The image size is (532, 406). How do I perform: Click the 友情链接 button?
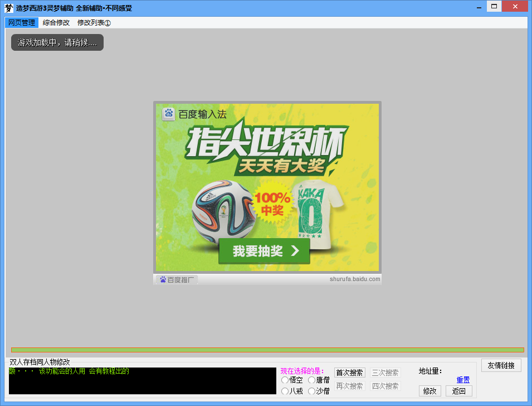coord(501,365)
